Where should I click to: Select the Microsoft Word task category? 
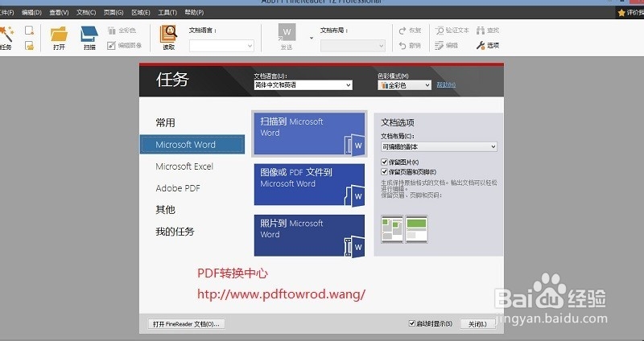192,145
